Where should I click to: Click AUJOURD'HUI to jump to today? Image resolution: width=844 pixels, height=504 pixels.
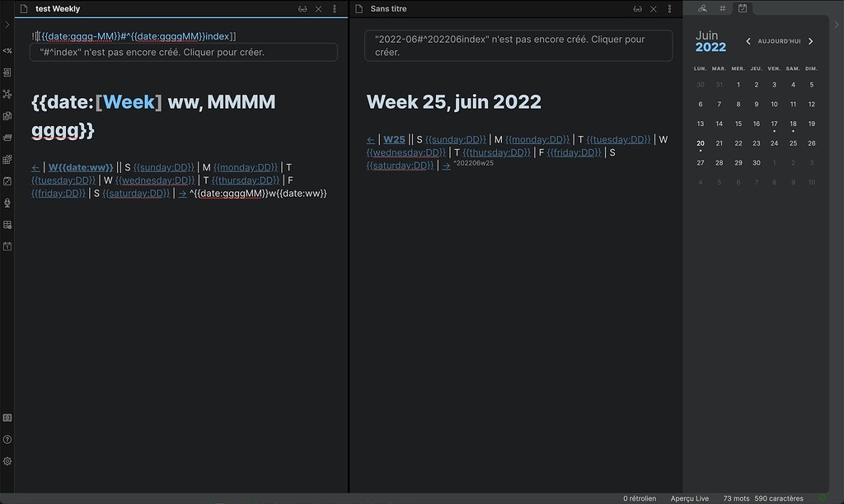pos(779,41)
